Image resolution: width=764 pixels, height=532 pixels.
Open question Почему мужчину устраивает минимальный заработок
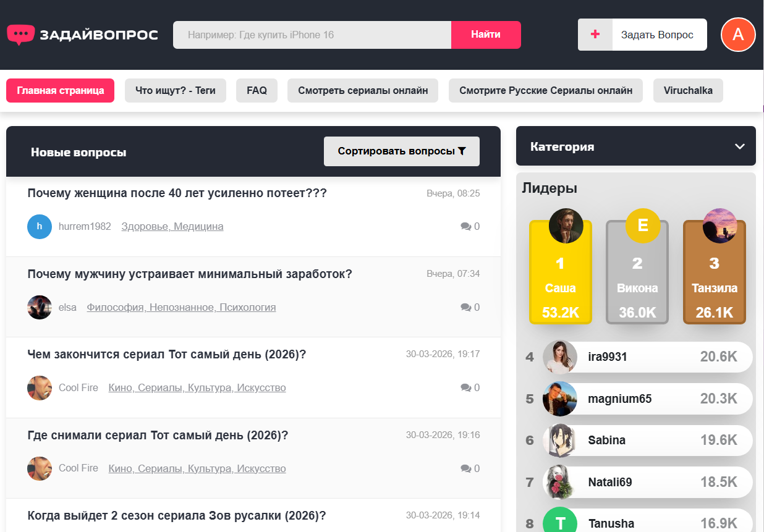tap(190, 274)
